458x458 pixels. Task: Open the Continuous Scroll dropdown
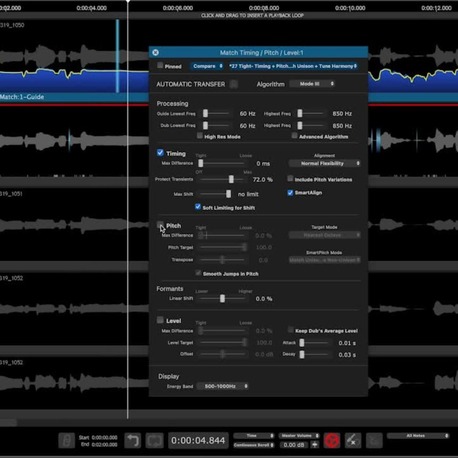pos(254,445)
